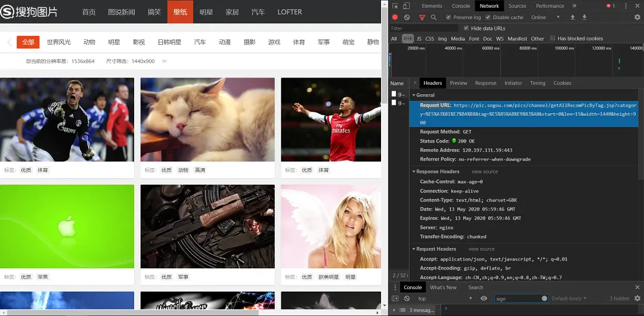Image resolution: width=644 pixels, height=316 pixels.
Task: Click the record network log button
Action: [x=395, y=17]
